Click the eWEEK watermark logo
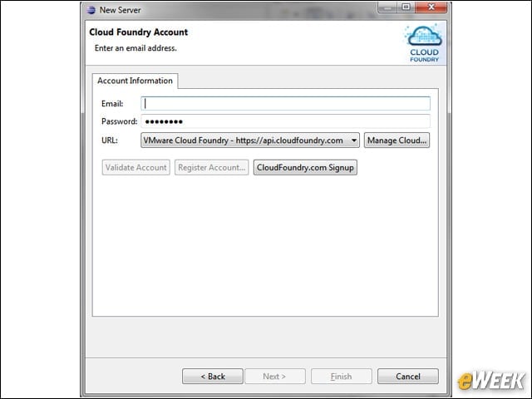This screenshot has height=399, width=532. (x=491, y=381)
